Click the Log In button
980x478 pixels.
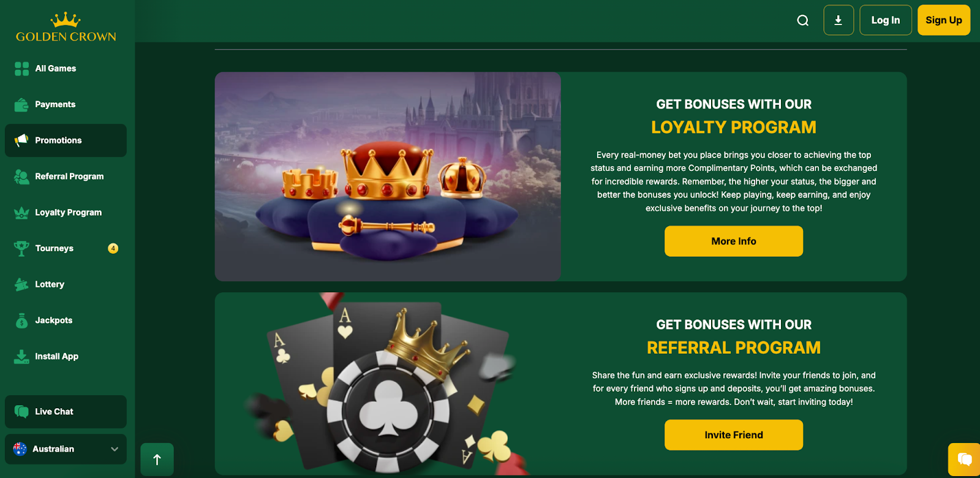click(886, 20)
